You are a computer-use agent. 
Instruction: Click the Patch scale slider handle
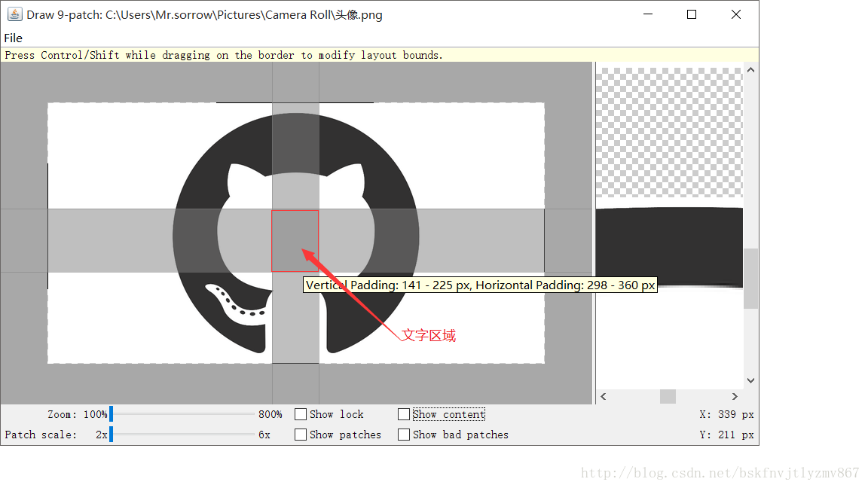(112, 435)
